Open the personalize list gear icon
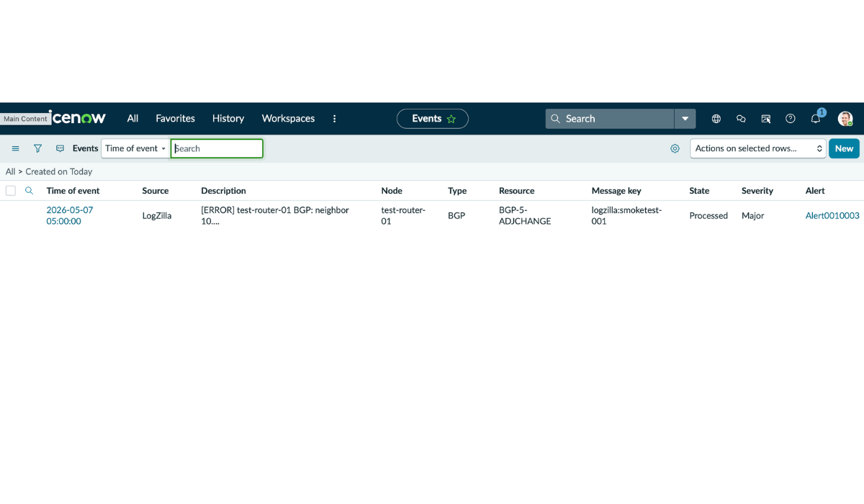This screenshot has width=864, height=504. (x=675, y=148)
